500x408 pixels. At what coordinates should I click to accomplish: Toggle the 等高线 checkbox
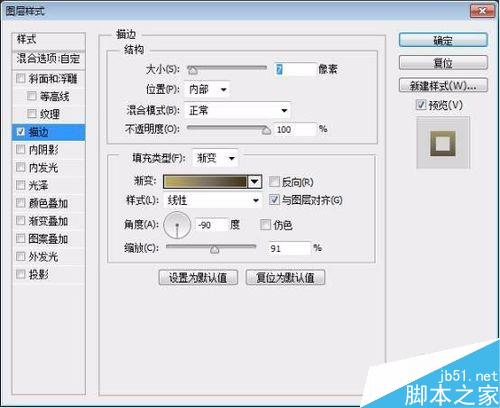(32, 96)
